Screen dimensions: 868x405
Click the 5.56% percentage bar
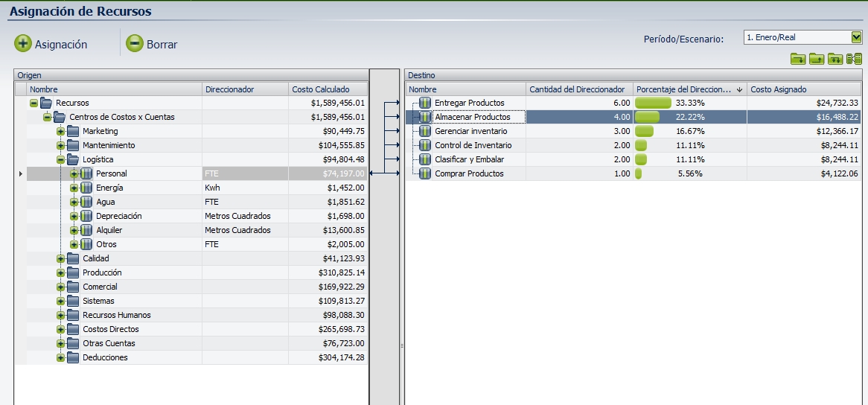tap(638, 173)
